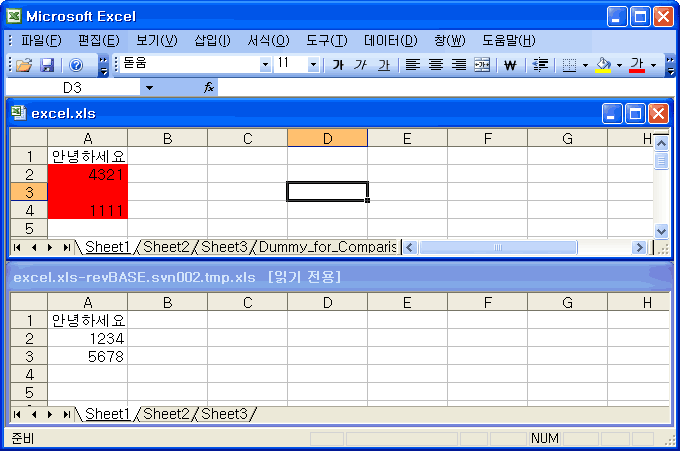Open the 서식(O) menu

point(268,41)
